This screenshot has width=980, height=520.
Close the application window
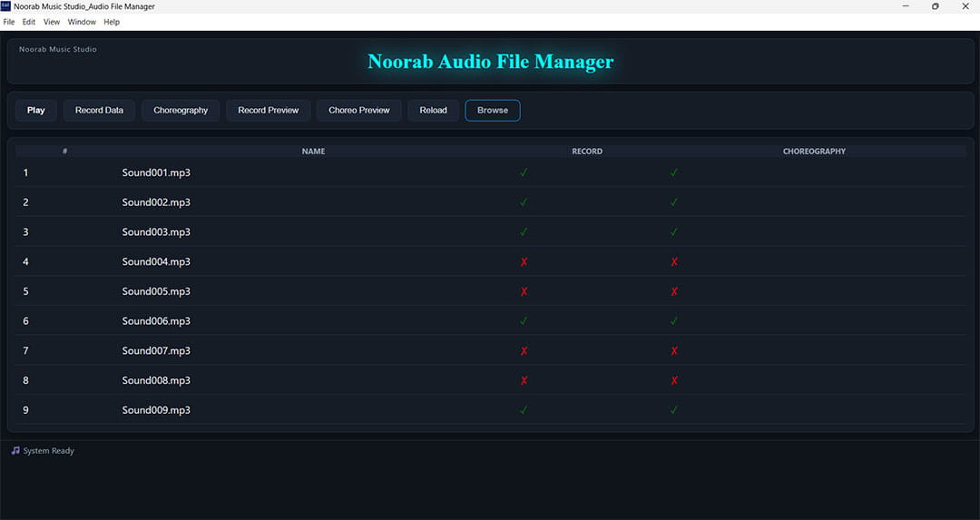(x=965, y=6)
